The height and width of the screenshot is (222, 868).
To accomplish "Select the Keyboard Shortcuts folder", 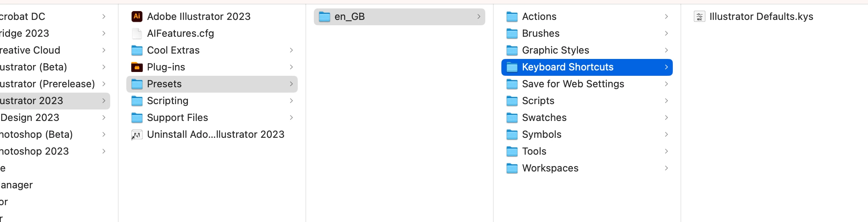I will tap(587, 67).
